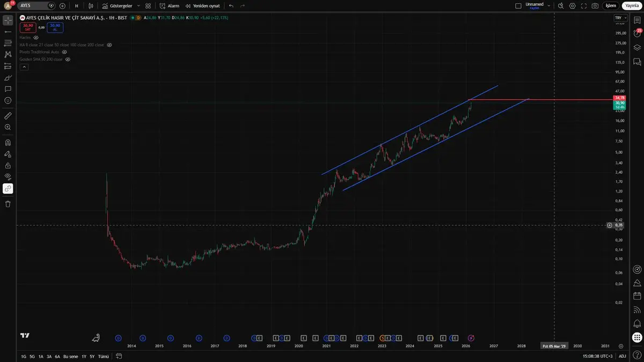This screenshot has height=362, width=644.
Task: Toggle magnet mode for drawings
Action: tap(8, 143)
